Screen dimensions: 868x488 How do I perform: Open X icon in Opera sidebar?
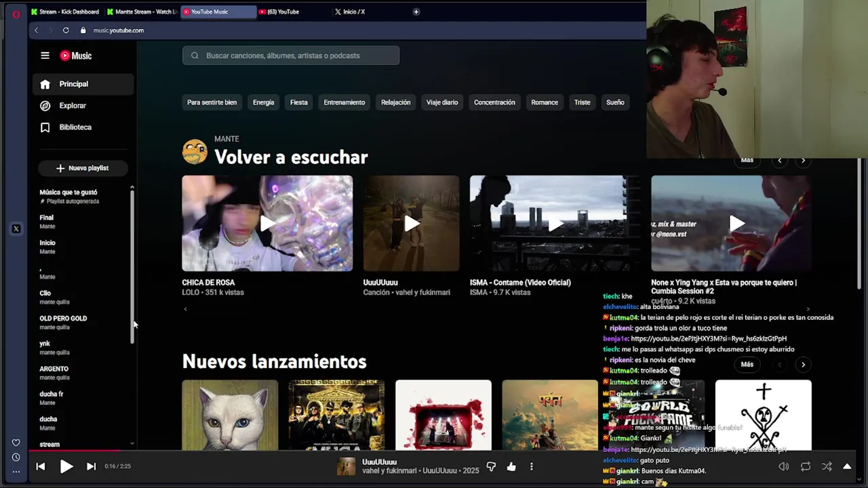coord(16,229)
